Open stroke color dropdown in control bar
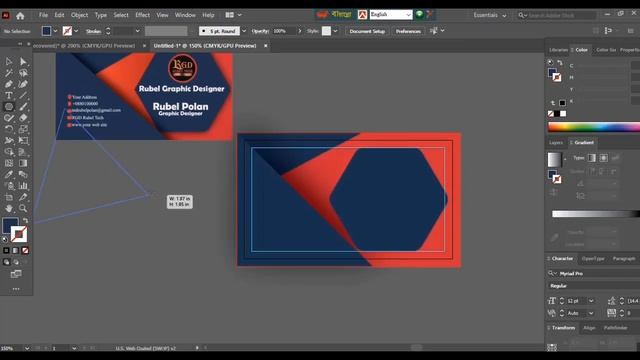This screenshot has width=640, height=360. tap(76, 31)
